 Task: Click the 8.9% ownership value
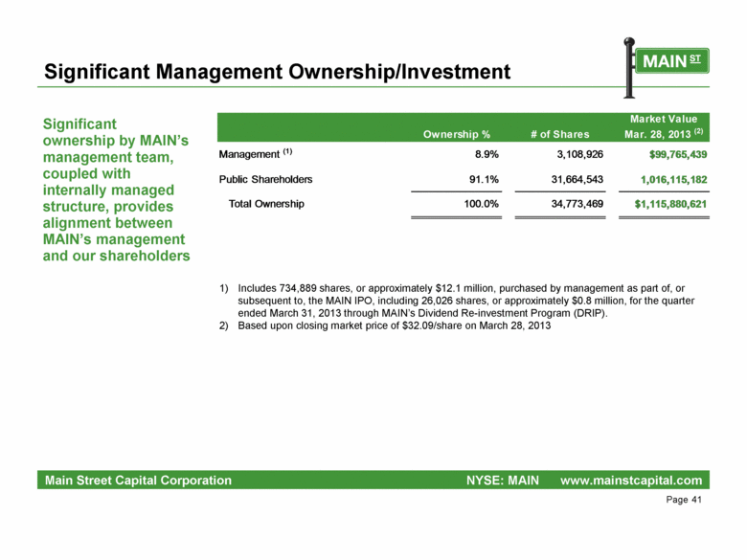pyautogui.click(x=487, y=154)
